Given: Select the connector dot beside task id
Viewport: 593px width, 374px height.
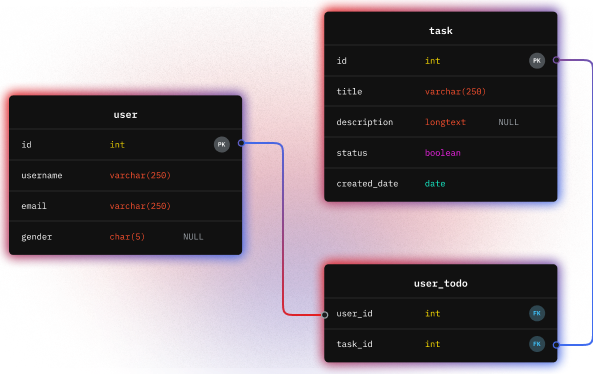Looking at the screenshot, I should 556,60.
